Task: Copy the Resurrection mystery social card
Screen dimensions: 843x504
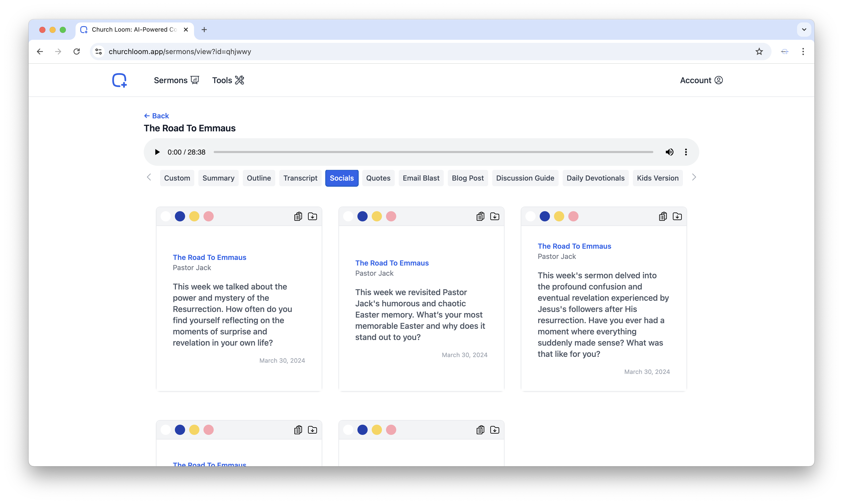Action: coord(298,216)
